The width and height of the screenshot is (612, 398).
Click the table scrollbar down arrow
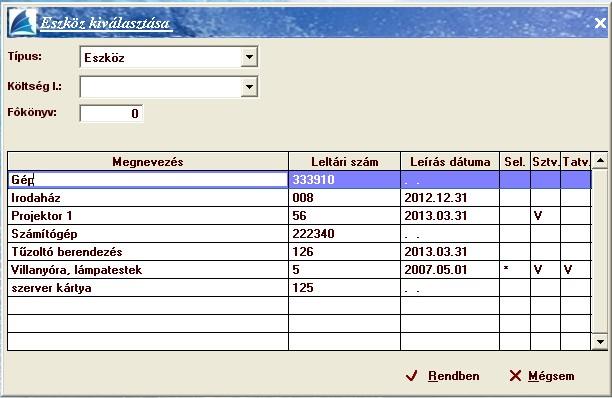click(x=600, y=342)
